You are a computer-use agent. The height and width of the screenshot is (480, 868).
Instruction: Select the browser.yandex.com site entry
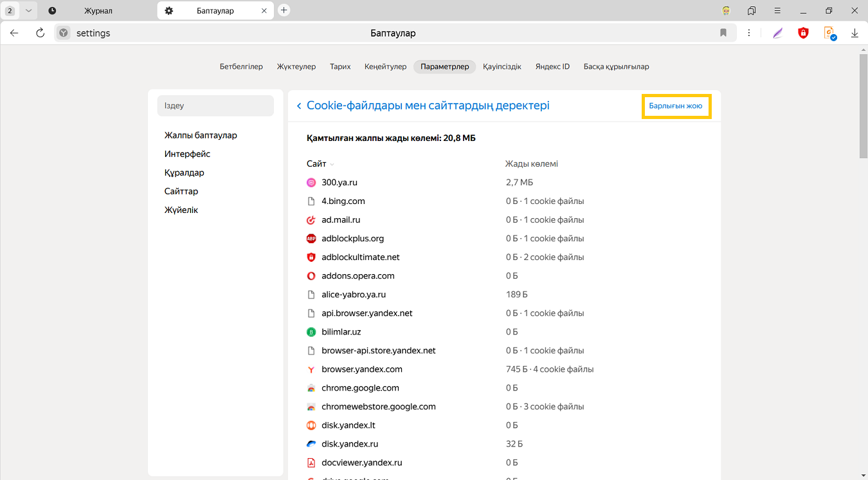[x=361, y=369]
